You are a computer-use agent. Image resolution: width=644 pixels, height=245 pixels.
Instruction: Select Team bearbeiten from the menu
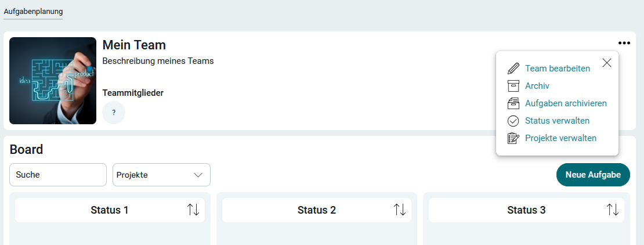click(x=558, y=69)
